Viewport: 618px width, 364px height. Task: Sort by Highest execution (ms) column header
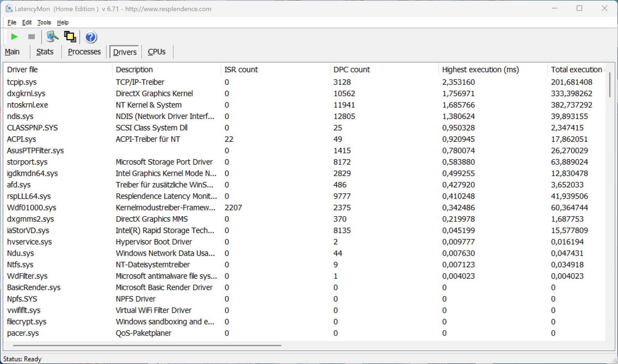coord(480,69)
